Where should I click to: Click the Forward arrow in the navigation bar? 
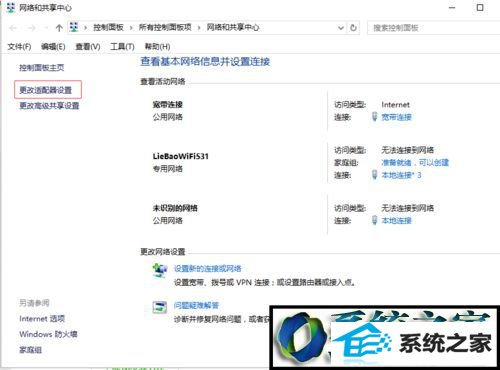[x=32, y=28]
